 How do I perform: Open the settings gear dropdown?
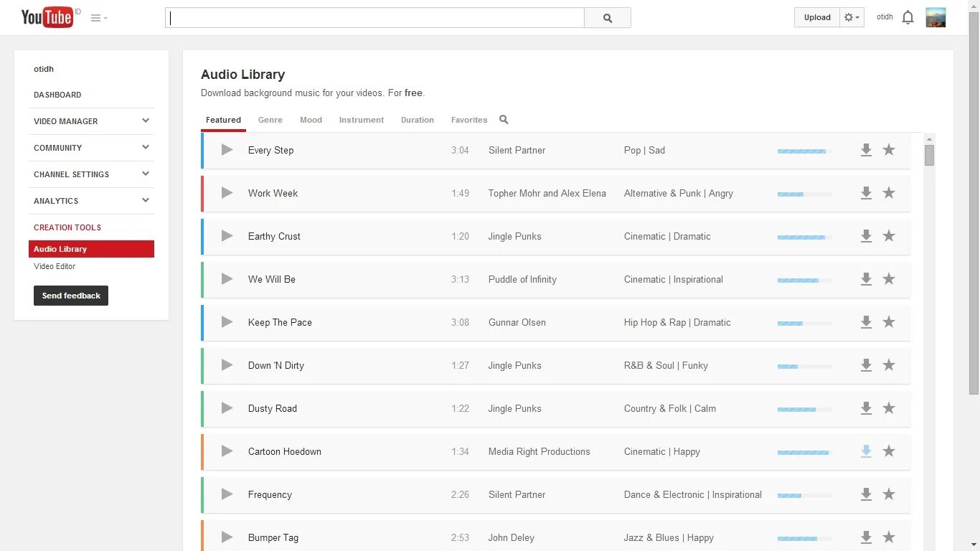[x=852, y=17]
